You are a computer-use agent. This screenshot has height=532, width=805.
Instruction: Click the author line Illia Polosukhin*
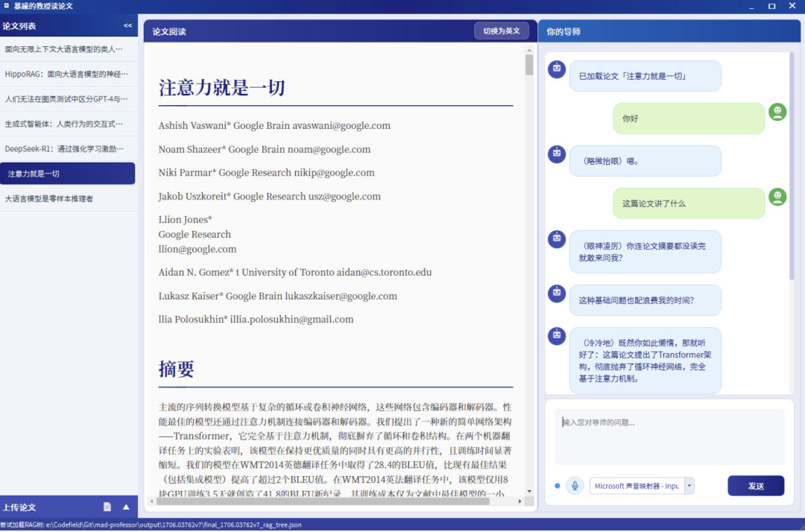tap(256, 319)
